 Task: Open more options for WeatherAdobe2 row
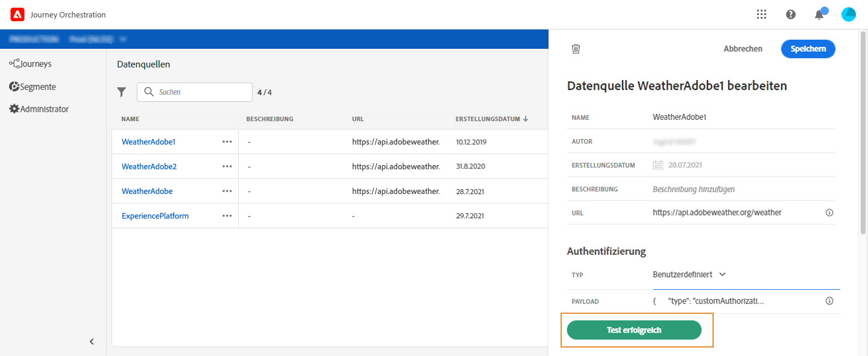pos(227,166)
